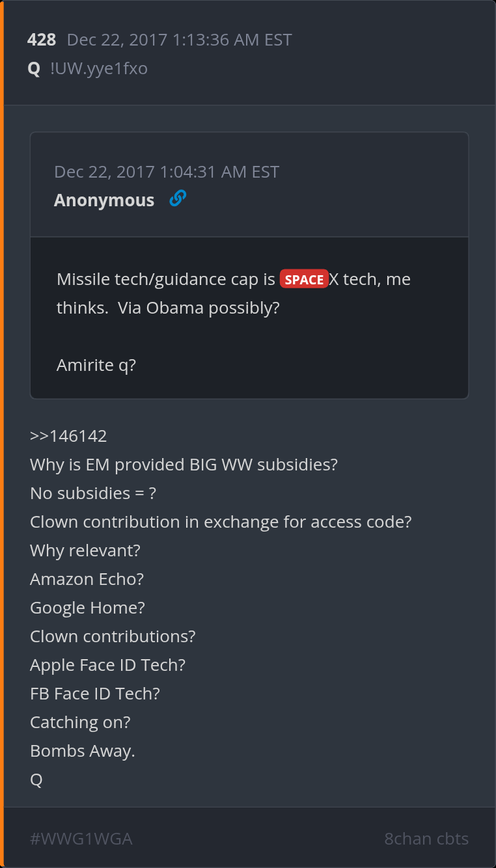Open post number 428
This screenshot has height=868, width=496.
[x=42, y=40]
